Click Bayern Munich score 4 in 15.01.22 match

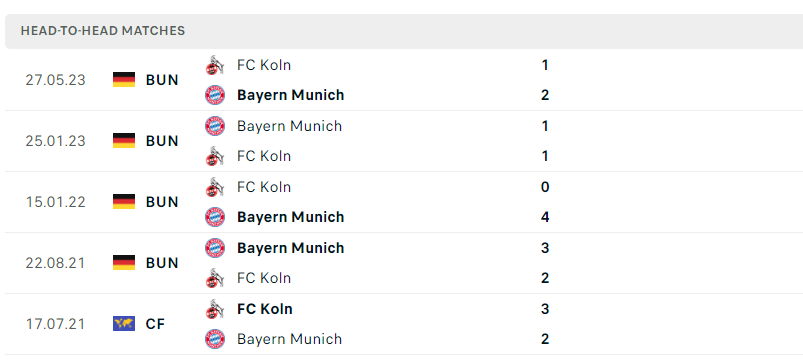pos(545,217)
